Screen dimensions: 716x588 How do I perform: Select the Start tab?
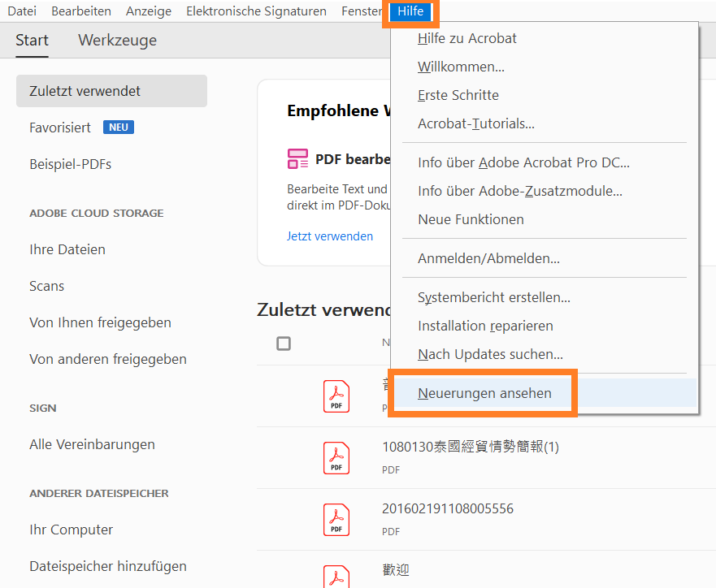(32, 40)
